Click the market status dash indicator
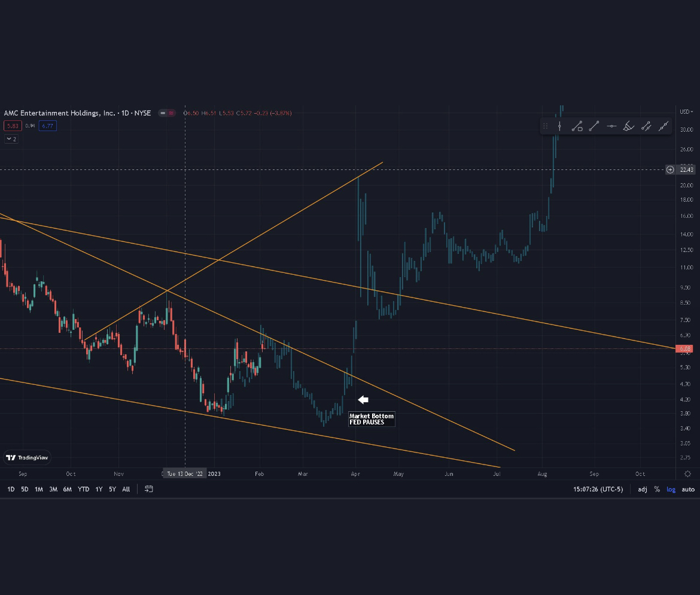This screenshot has height=595, width=700. tap(163, 113)
